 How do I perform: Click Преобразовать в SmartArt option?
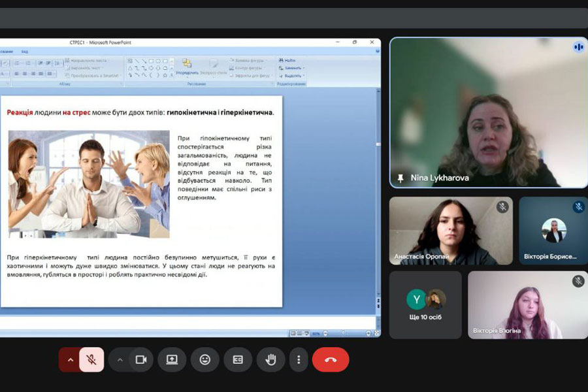(x=92, y=75)
